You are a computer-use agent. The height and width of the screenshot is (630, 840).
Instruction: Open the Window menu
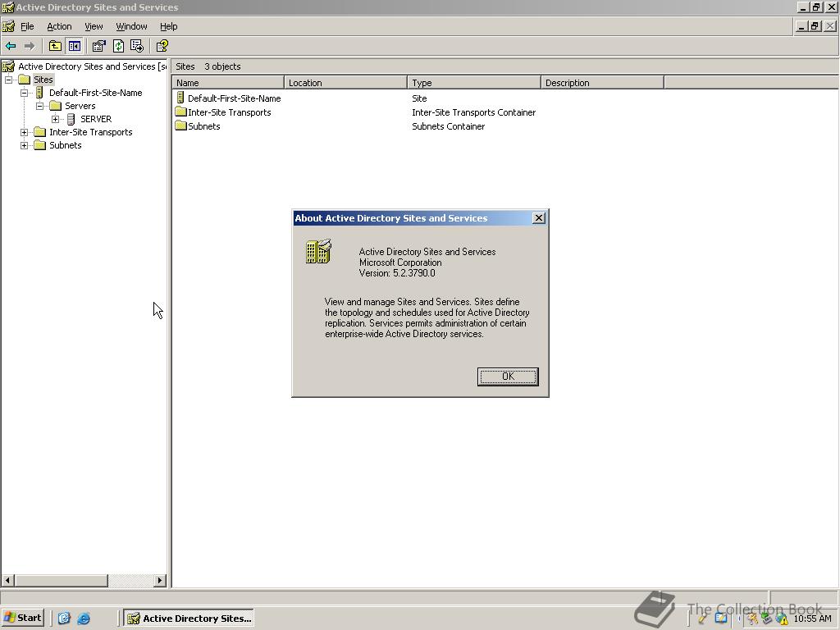(x=131, y=26)
